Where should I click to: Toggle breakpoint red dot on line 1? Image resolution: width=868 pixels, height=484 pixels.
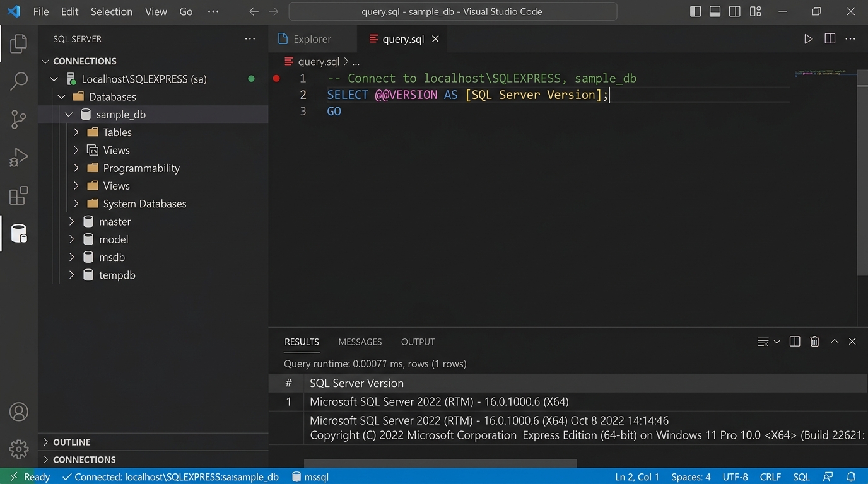(x=276, y=78)
